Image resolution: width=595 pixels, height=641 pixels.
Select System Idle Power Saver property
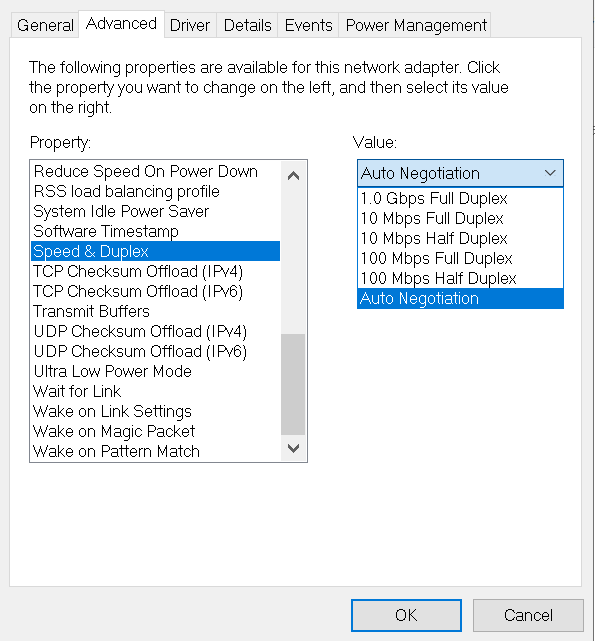tap(156, 211)
